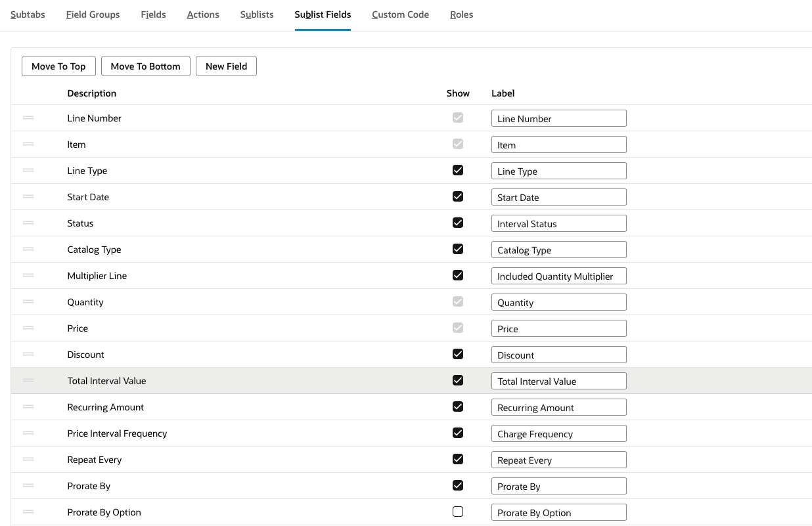Create a field using New Field
Image resolution: width=812 pixels, height=526 pixels.
tap(226, 66)
